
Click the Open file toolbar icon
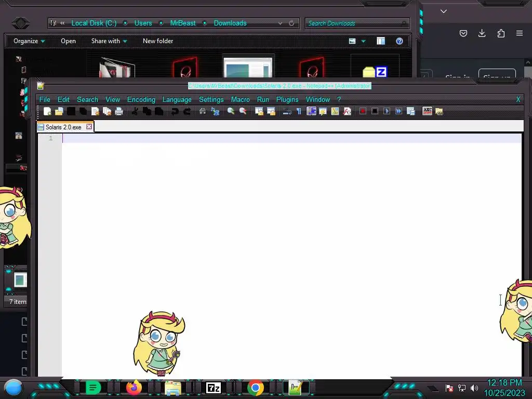pos(59,111)
